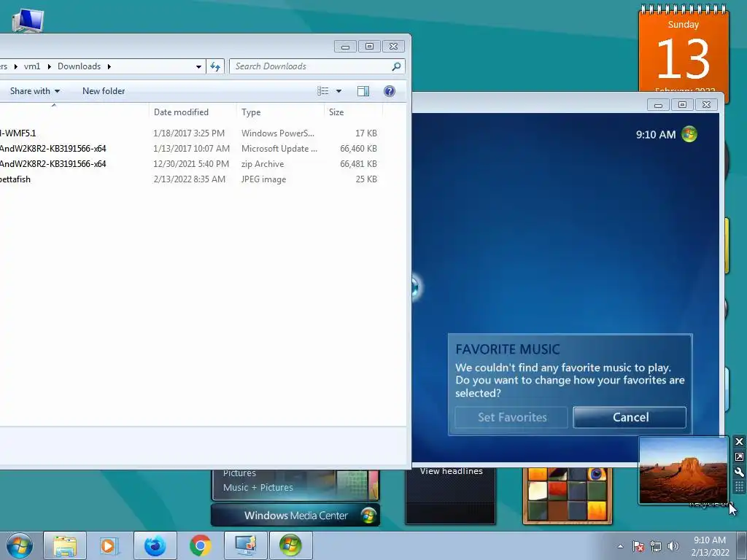The image size is (747, 560).
Task: Click the network status tray icon
Action: (656, 546)
